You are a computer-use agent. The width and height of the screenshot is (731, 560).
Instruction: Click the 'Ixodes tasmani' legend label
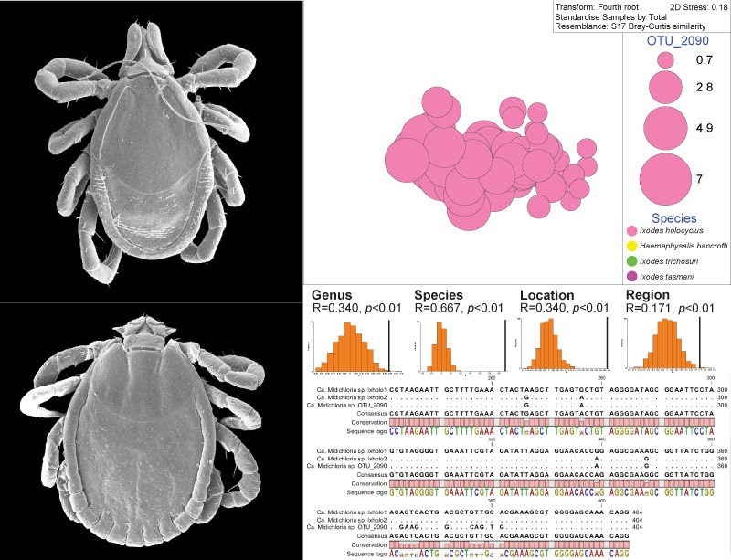[667, 277]
